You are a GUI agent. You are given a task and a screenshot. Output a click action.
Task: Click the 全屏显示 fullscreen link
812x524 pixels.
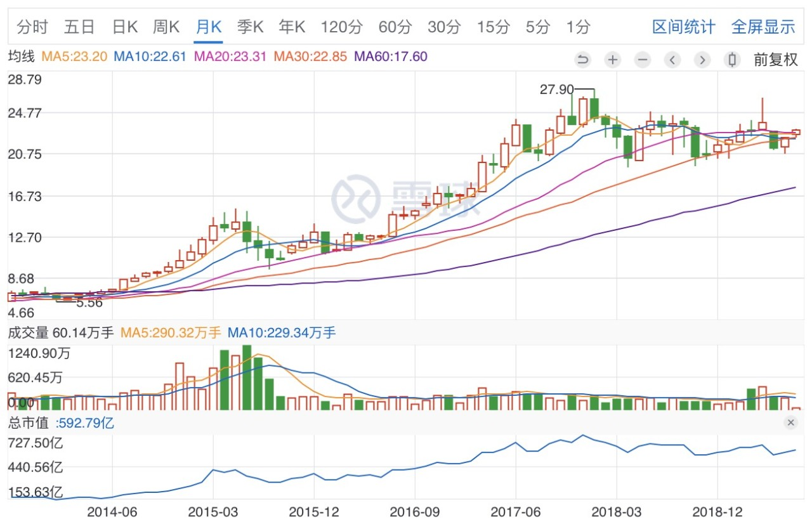click(763, 27)
